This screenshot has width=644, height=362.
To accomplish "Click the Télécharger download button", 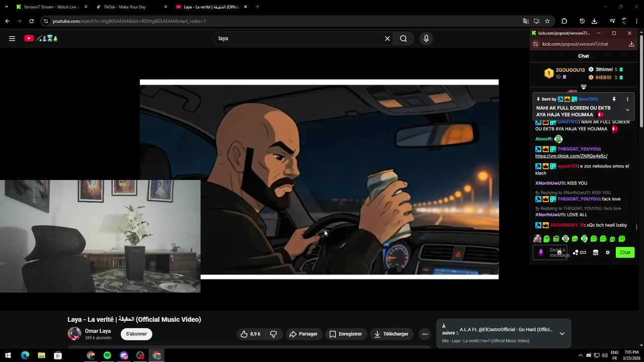I will (391, 334).
